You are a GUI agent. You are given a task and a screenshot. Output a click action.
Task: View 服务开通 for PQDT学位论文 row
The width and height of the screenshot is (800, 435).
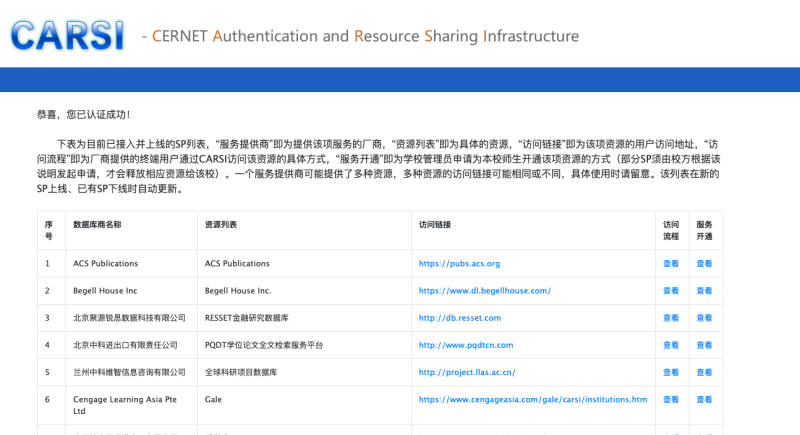[704, 345]
